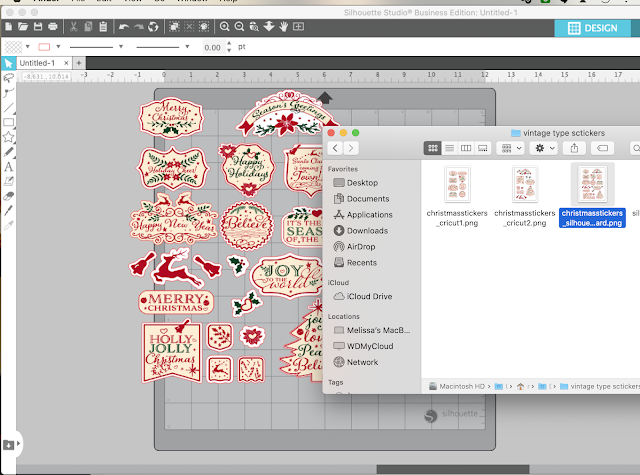Open a file with the folder icon

[x=23, y=27]
